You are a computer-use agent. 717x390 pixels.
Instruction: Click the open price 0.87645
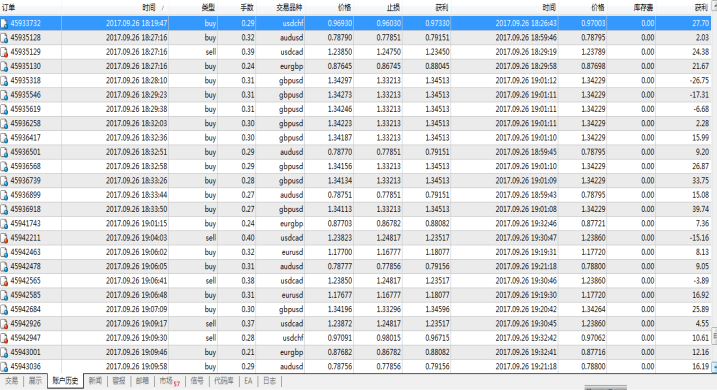(x=340, y=66)
